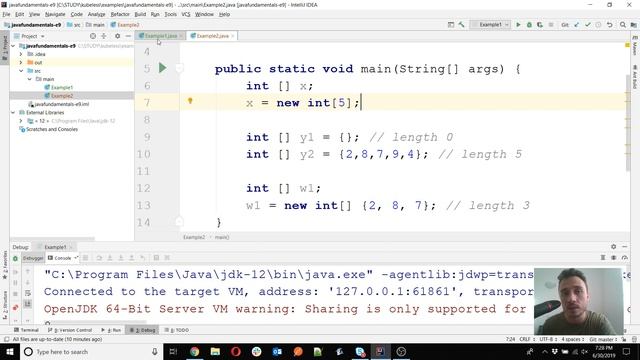Hide the Project tool window

[128, 36]
